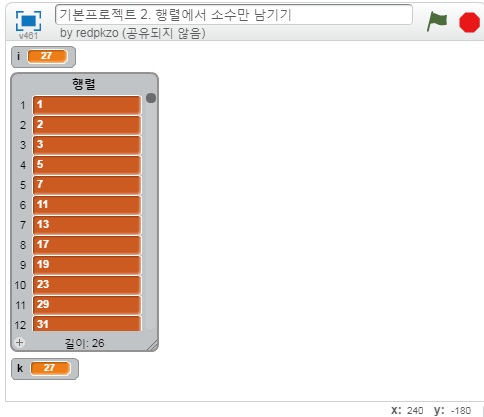
Task: Click list row 4 with value 5
Action: (x=87, y=165)
